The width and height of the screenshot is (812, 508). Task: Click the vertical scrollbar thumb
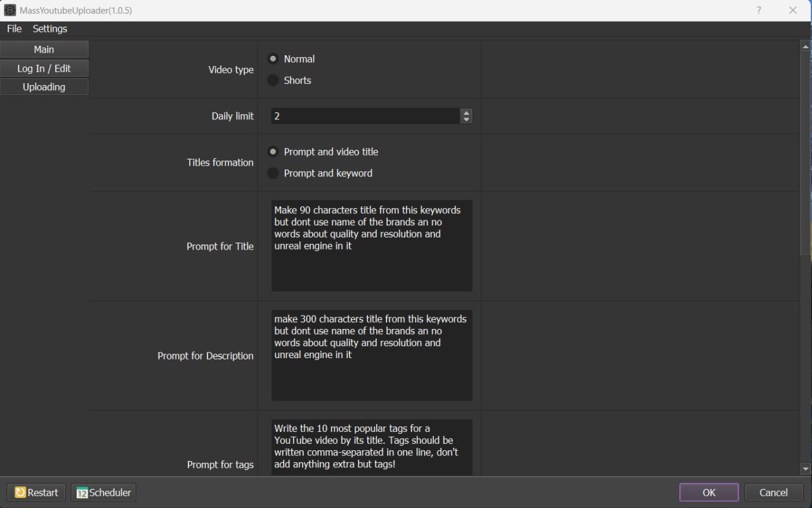(806, 152)
